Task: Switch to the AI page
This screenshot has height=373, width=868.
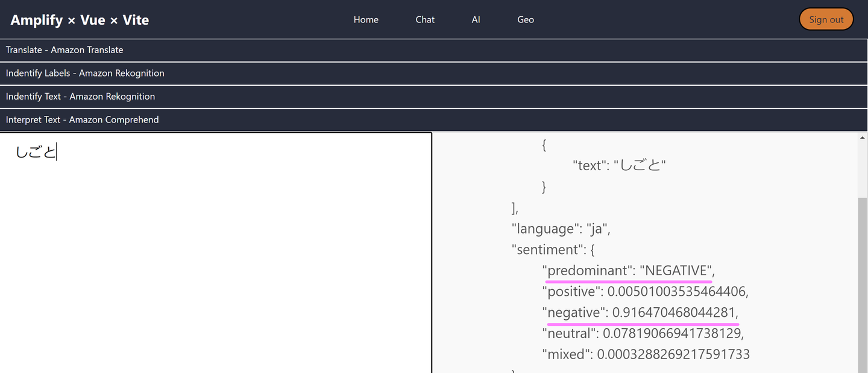Action: tap(476, 19)
